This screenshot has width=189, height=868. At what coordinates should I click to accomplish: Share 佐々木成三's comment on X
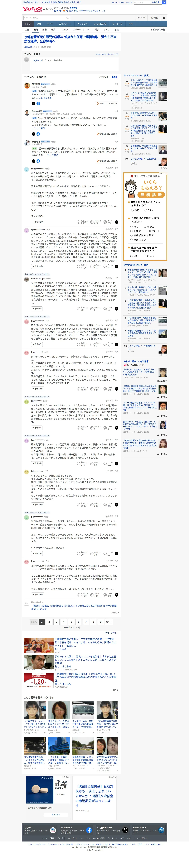point(33,134)
